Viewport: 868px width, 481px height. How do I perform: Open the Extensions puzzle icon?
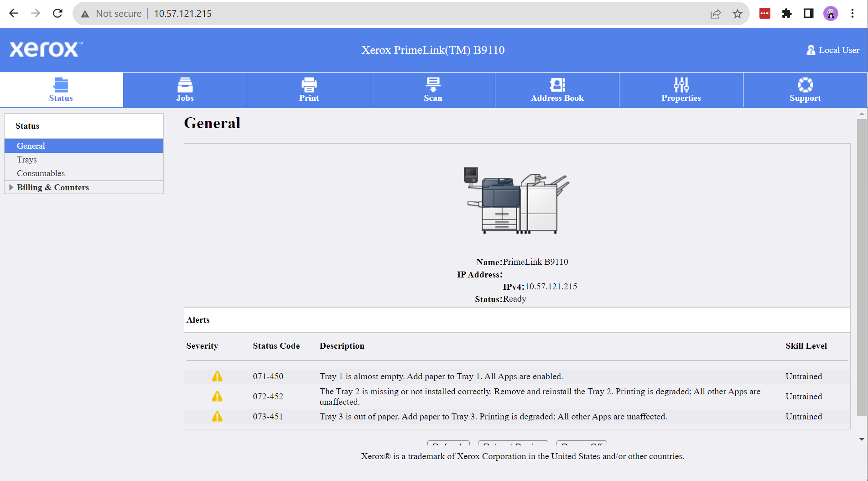click(x=787, y=14)
